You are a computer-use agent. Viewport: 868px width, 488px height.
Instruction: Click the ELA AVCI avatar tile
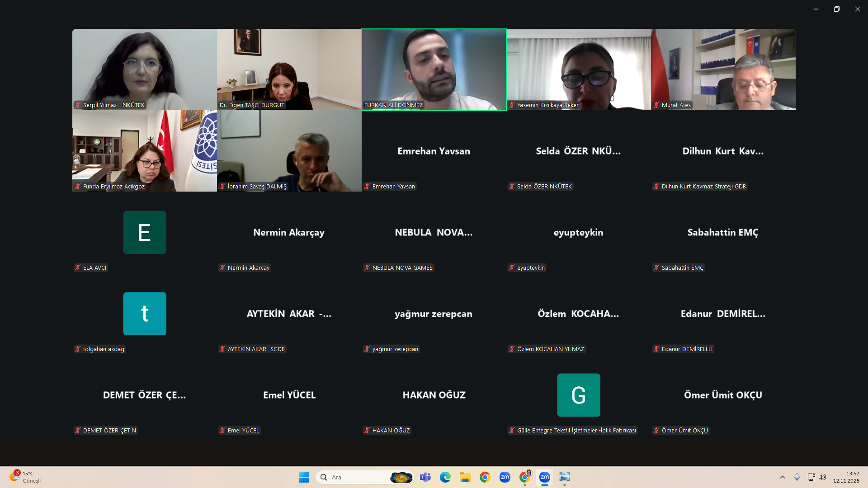[x=145, y=232]
